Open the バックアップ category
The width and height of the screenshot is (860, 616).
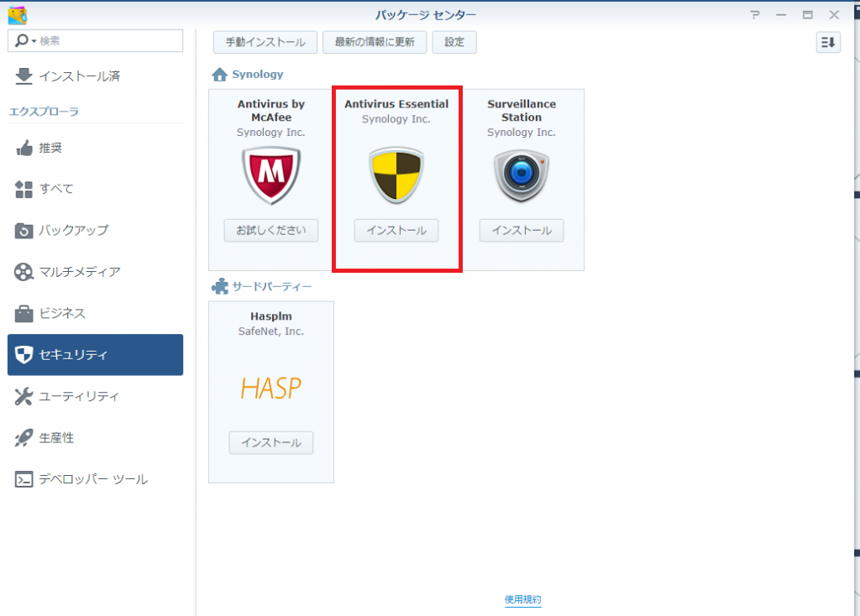point(96,231)
